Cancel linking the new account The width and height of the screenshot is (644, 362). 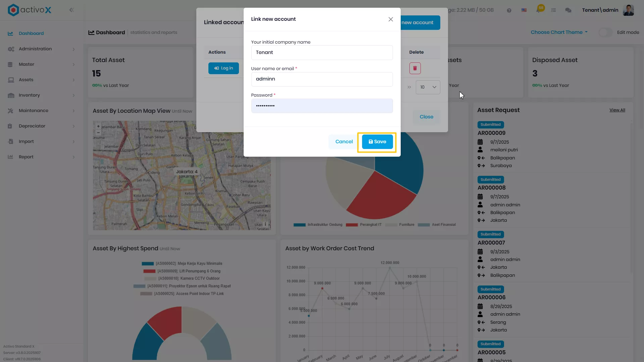pos(344,142)
